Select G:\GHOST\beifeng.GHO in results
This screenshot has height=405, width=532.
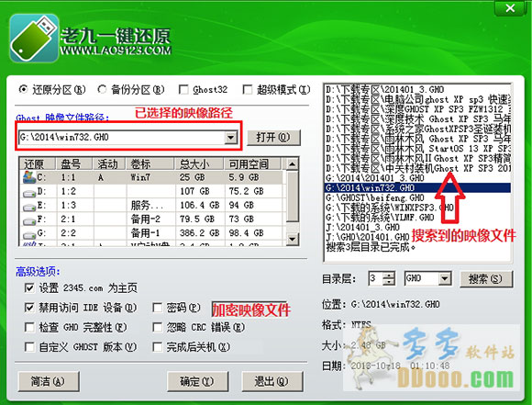(x=417, y=197)
